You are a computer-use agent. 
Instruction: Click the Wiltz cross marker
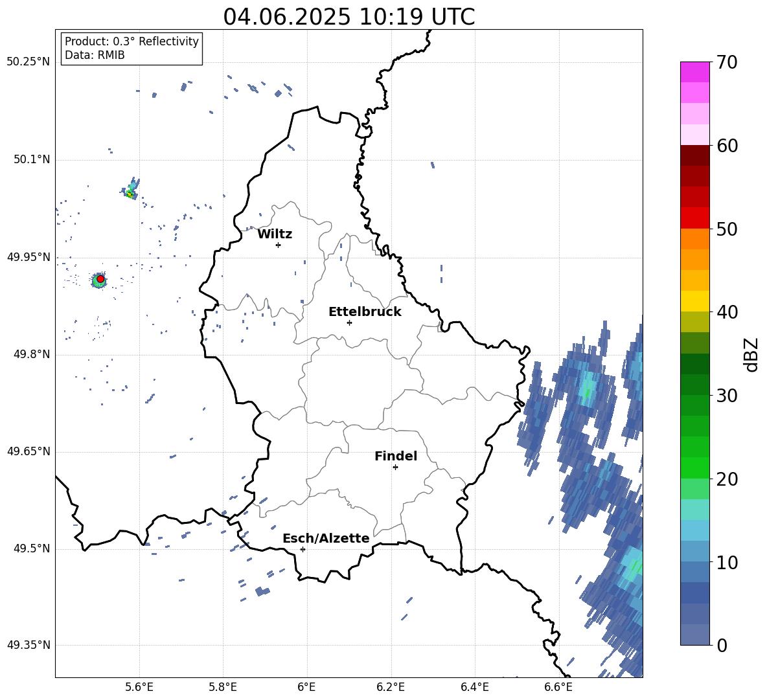coord(278,245)
